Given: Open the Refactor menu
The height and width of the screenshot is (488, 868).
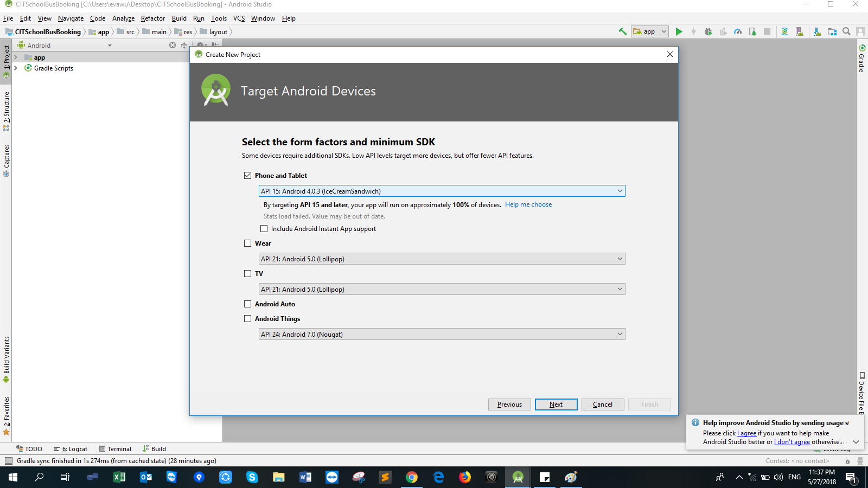Looking at the screenshot, I should [153, 18].
